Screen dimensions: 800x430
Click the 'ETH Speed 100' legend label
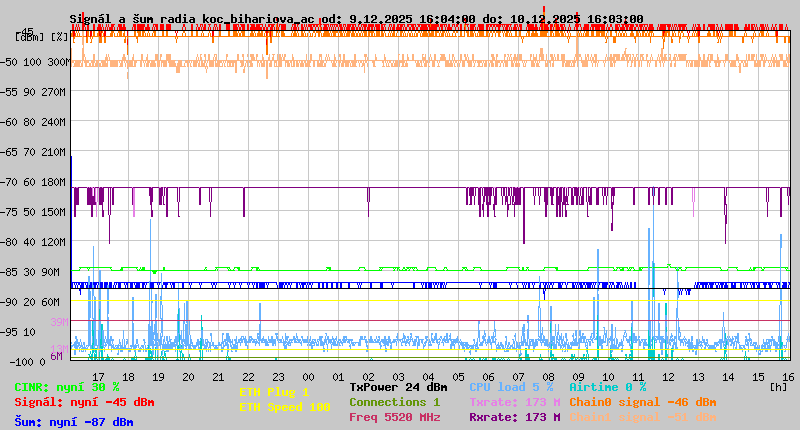(285, 407)
